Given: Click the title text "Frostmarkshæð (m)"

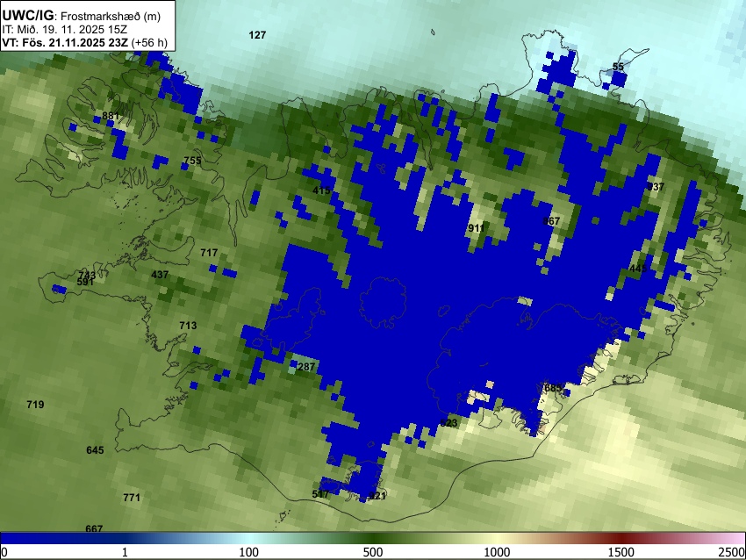Looking at the screenshot, I should tap(111, 16).
